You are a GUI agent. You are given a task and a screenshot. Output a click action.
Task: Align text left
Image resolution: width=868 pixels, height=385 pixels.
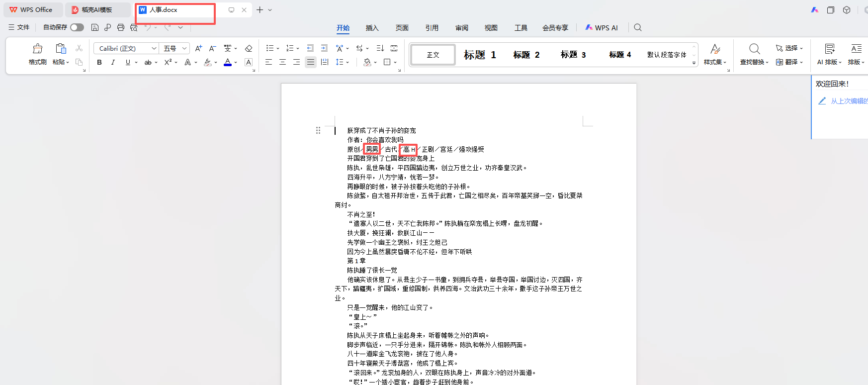(x=268, y=62)
